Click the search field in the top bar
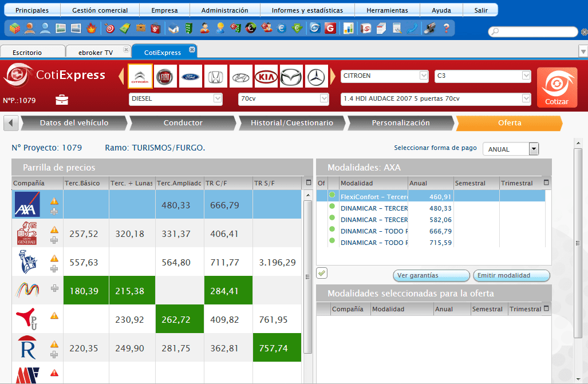The width and height of the screenshot is (588, 384). (533, 32)
